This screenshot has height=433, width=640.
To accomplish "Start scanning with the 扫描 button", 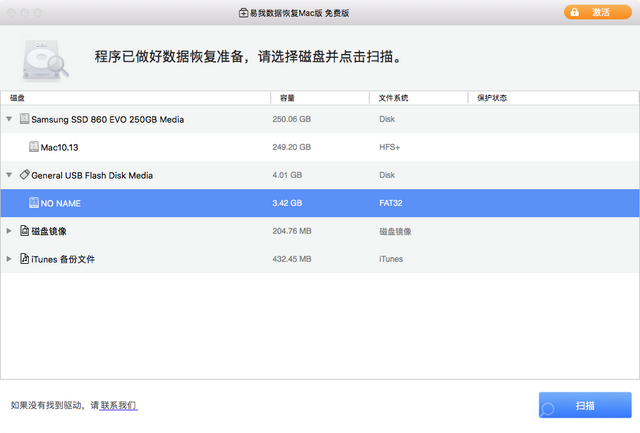I will [585, 405].
